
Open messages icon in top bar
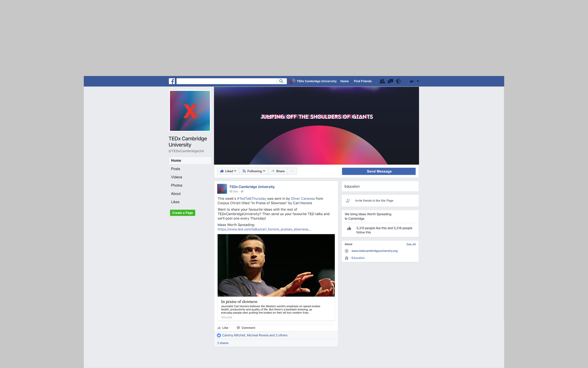[390, 81]
